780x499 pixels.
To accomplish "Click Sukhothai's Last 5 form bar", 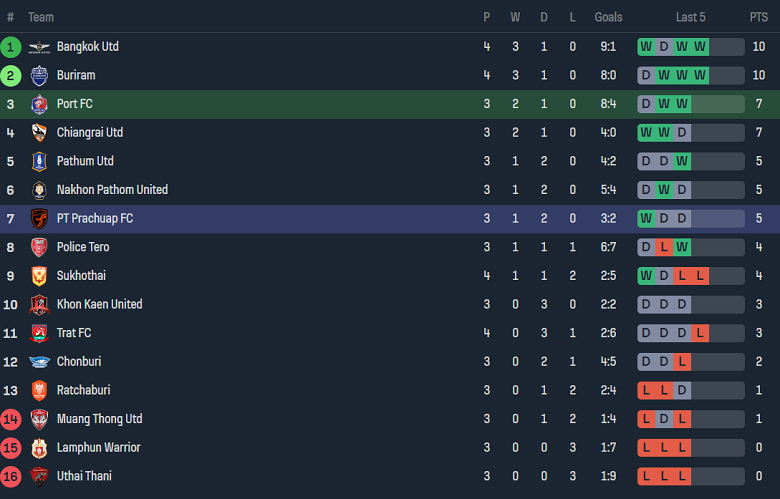I will (691, 276).
